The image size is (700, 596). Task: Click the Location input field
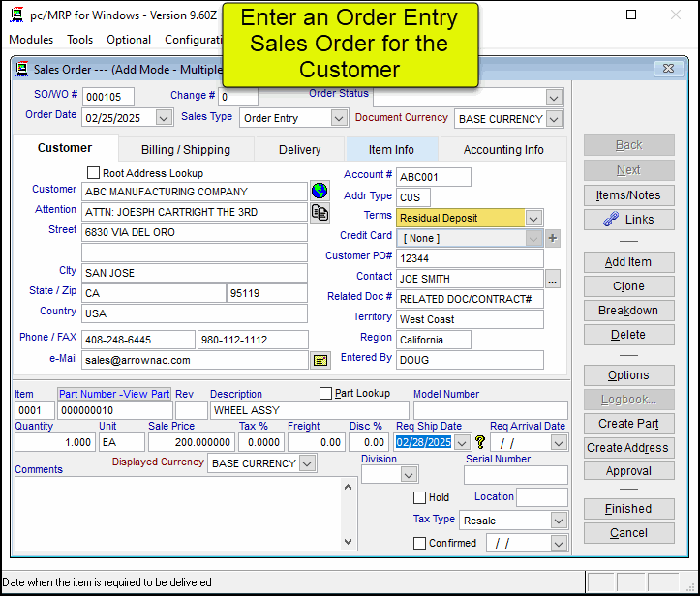(542, 497)
